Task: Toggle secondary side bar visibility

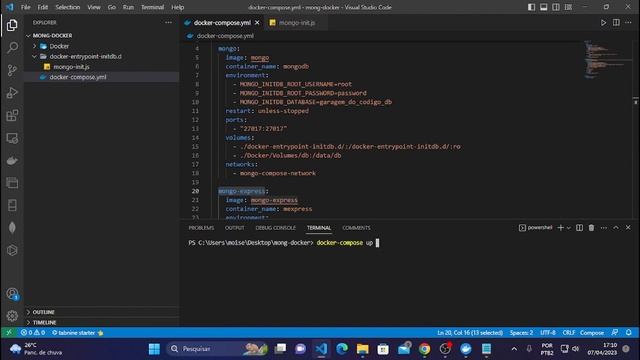Action: pos(556,7)
